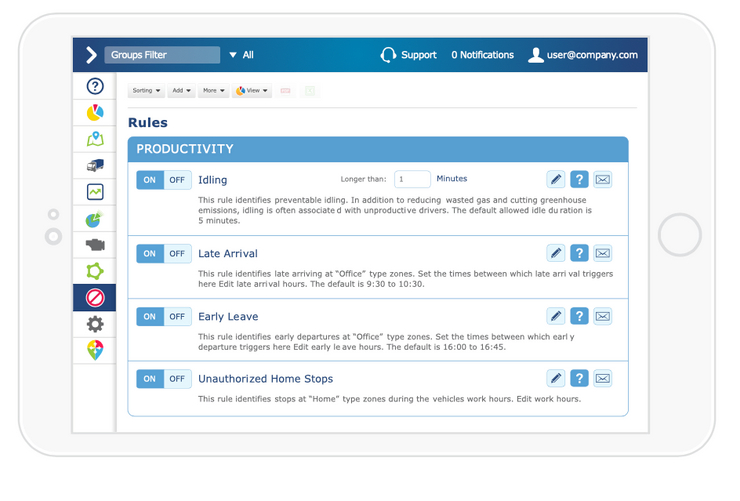Click the Early Leave rule title
Viewport: 740px width, 501px height.
[x=228, y=317]
